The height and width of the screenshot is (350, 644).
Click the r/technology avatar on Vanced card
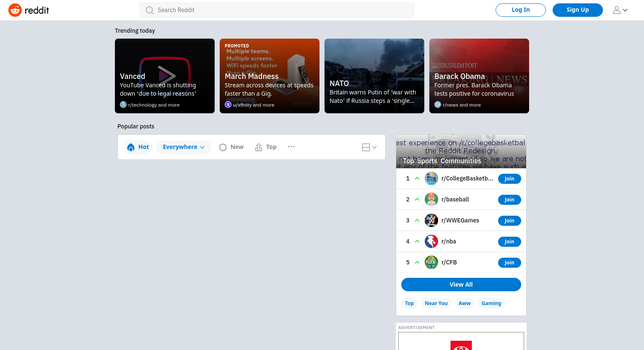123,104
